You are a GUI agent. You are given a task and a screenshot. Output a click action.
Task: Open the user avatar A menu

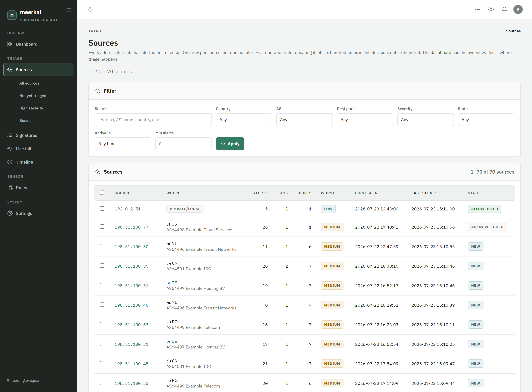(x=518, y=9)
